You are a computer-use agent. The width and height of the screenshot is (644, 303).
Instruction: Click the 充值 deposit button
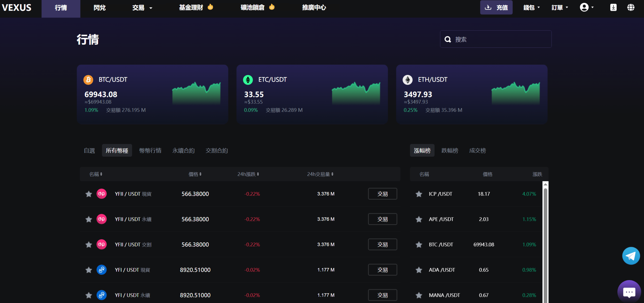[496, 7]
